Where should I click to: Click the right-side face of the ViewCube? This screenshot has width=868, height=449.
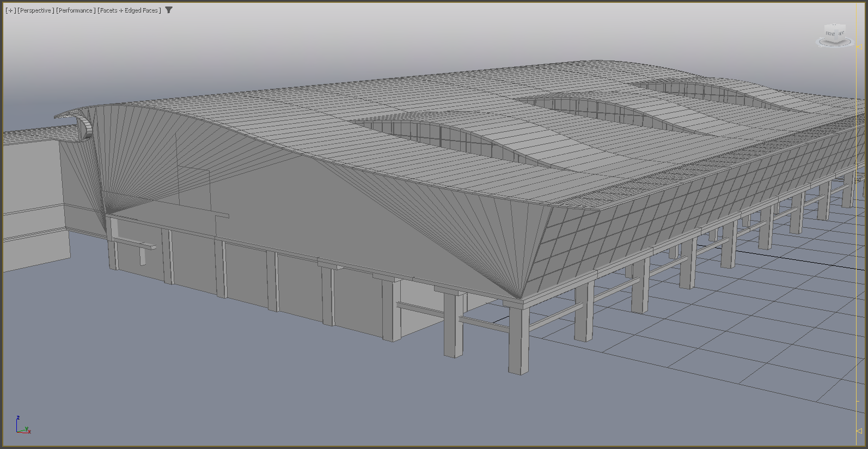pyautogui.click(x=841, y=33)
